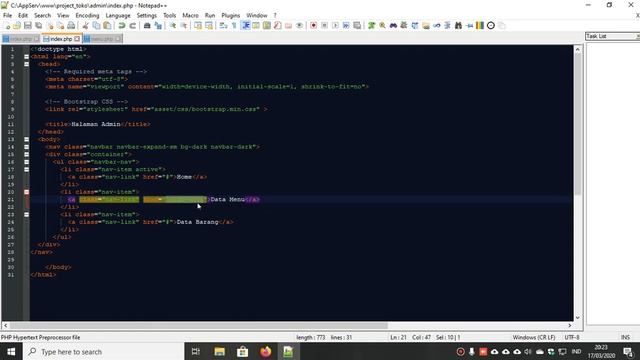The image size is (640, 360).
Task: Click the Zoom Out toolbar icon
Action: point(184,26)
